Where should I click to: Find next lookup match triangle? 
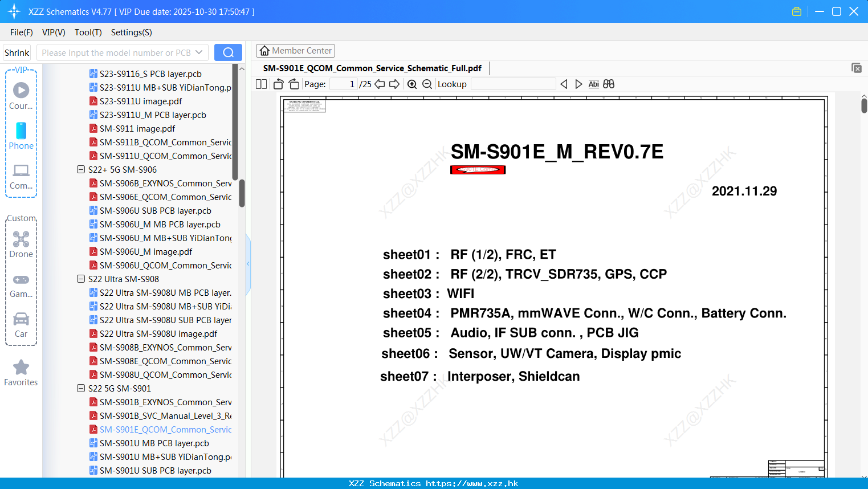point(578,84)
